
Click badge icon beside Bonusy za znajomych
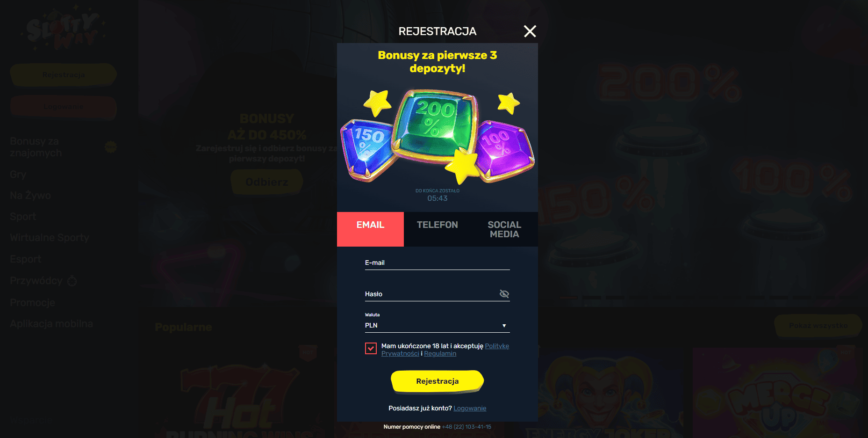pos(111,147)
